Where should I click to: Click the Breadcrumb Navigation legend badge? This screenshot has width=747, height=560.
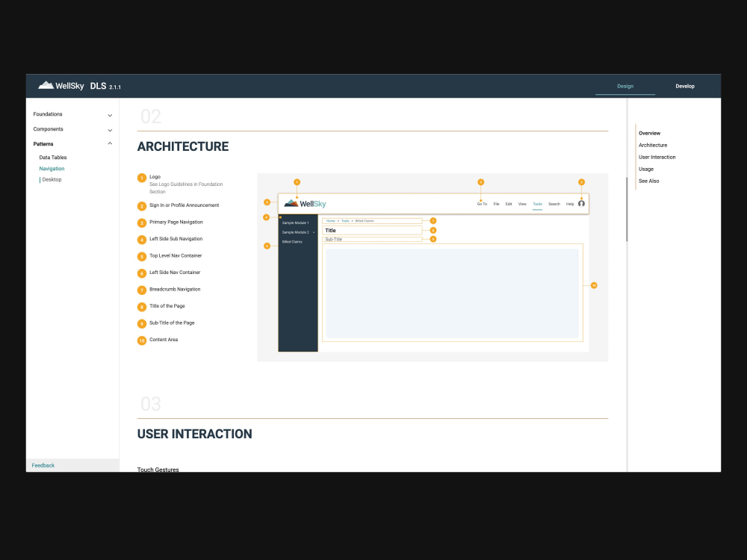pyautogui.click(x=141, y=290)
